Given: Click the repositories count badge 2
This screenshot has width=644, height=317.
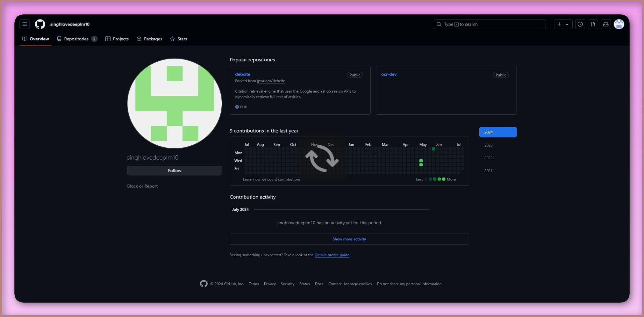Looking at the screenshot, I should click(94, 39).
